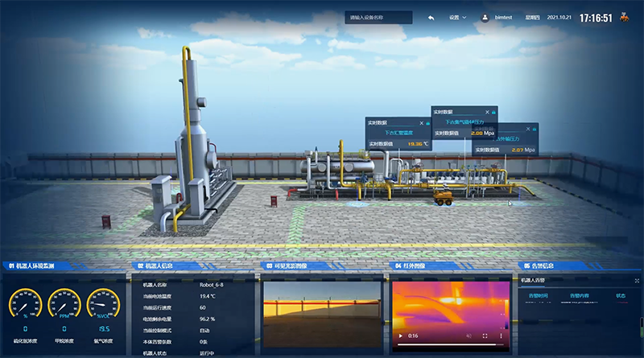Close the 2.00 Mpa real-time data popup

click(x=487, y=112)
